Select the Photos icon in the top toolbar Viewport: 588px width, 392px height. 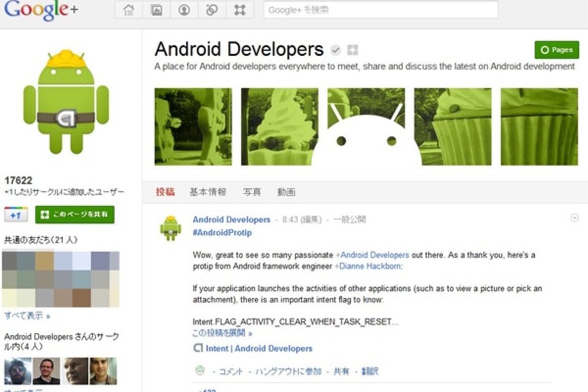(x=156, y=10)
